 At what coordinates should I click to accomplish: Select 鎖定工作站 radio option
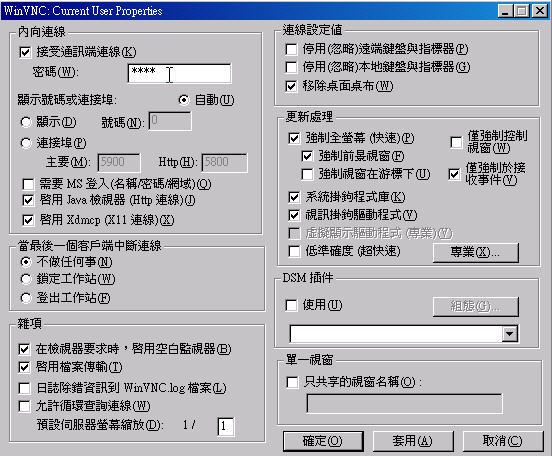pyautogui.click(x=26, y=279)
